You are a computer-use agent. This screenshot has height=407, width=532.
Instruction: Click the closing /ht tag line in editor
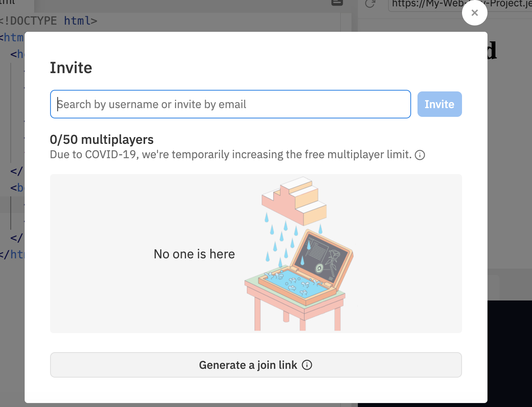tap(12, 254)
